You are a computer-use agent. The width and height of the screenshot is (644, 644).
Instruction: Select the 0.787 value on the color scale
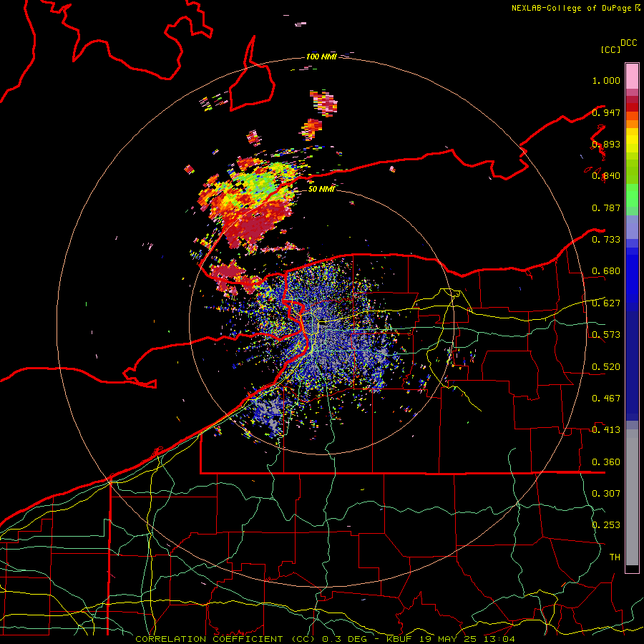606,208
